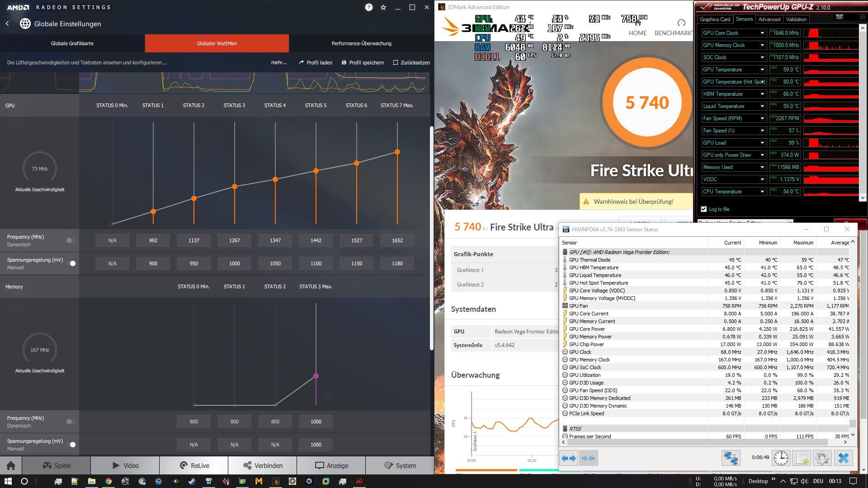Open GPU-Z Advanced tab
Image resolution: width=868 pixels, height=488 pixels.
coord(769,19)
